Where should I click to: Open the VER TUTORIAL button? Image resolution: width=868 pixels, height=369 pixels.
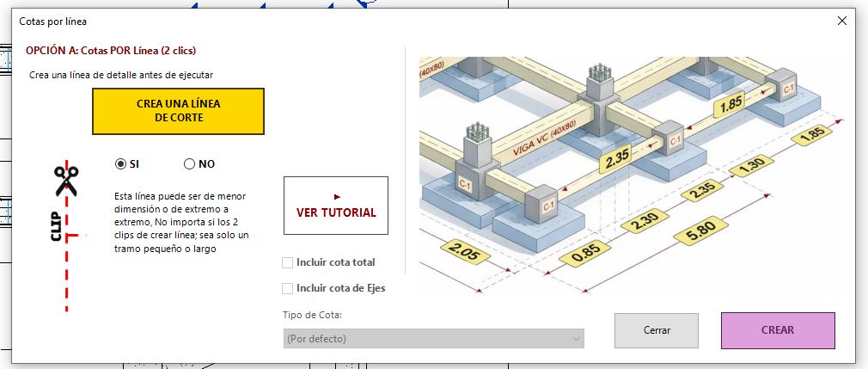point(336,206)
